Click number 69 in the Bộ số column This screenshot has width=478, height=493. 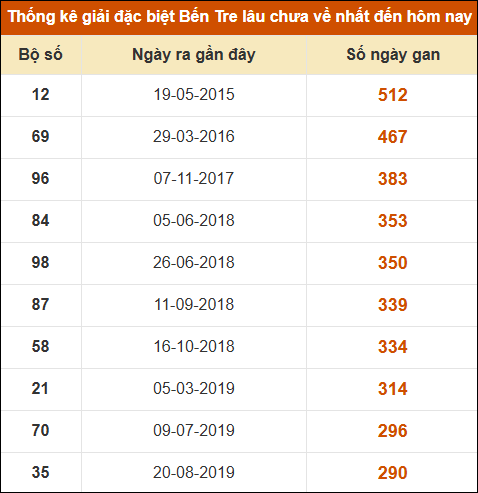(x=40, y=137)
